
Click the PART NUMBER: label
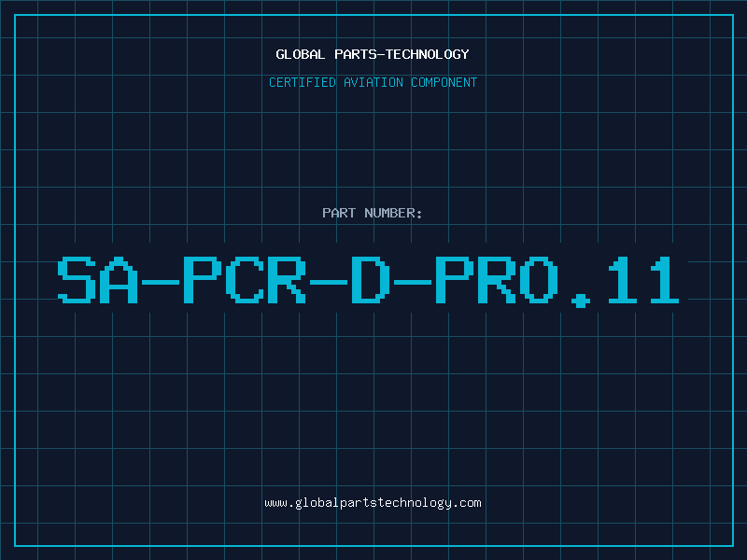pos(373,213)
